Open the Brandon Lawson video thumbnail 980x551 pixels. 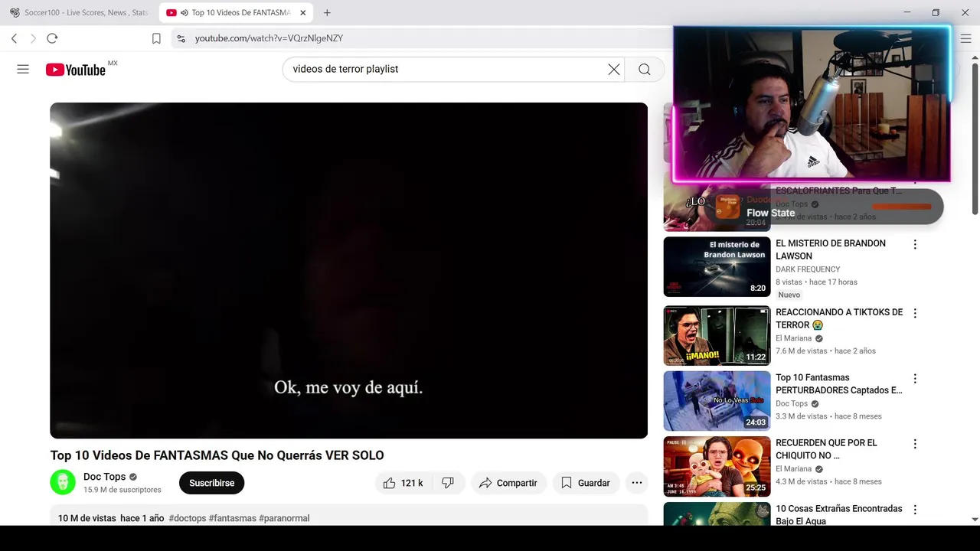(717, 266)
